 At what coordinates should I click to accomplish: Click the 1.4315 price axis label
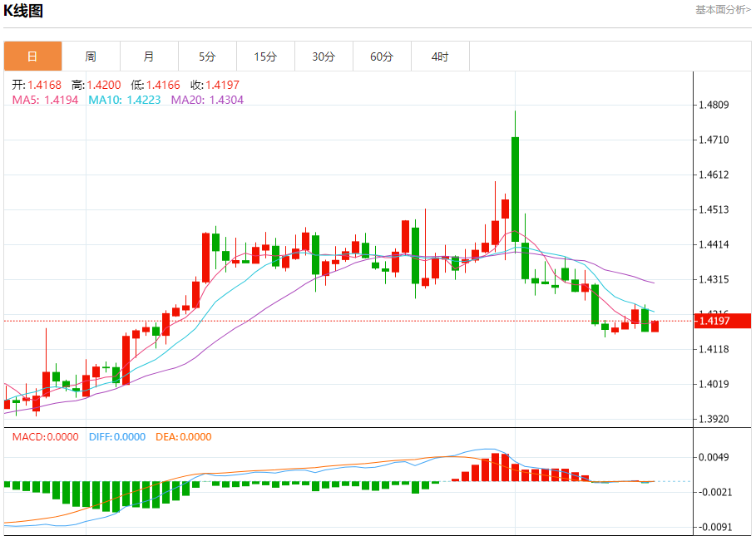tap(714, 279)
